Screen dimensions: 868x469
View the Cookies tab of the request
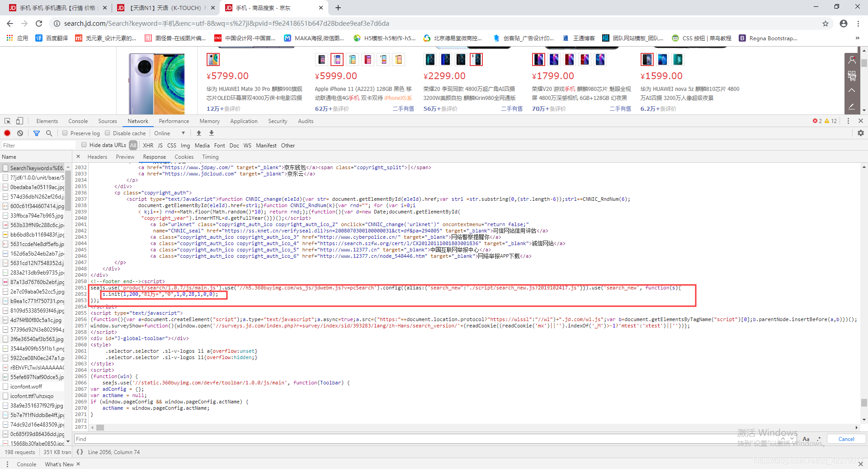click(184, 156)
